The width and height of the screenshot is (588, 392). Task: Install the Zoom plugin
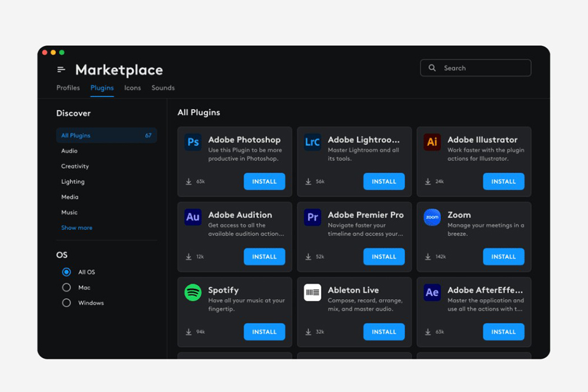[x=504, y=257]
